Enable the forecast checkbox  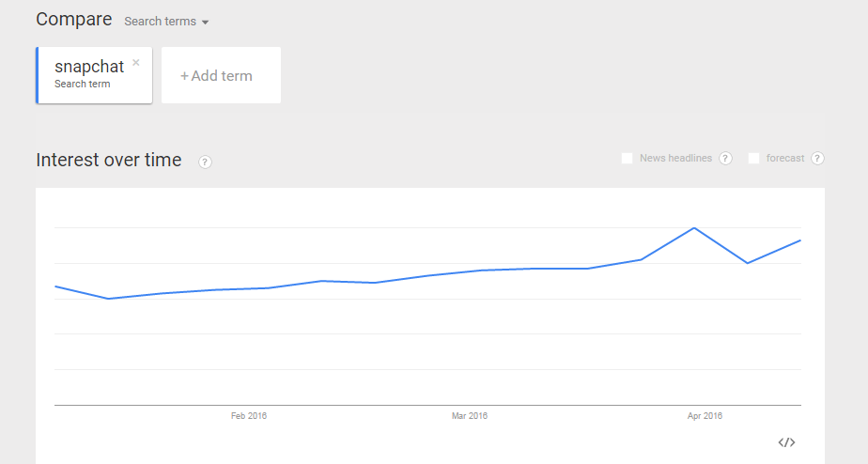coord(753,159)
